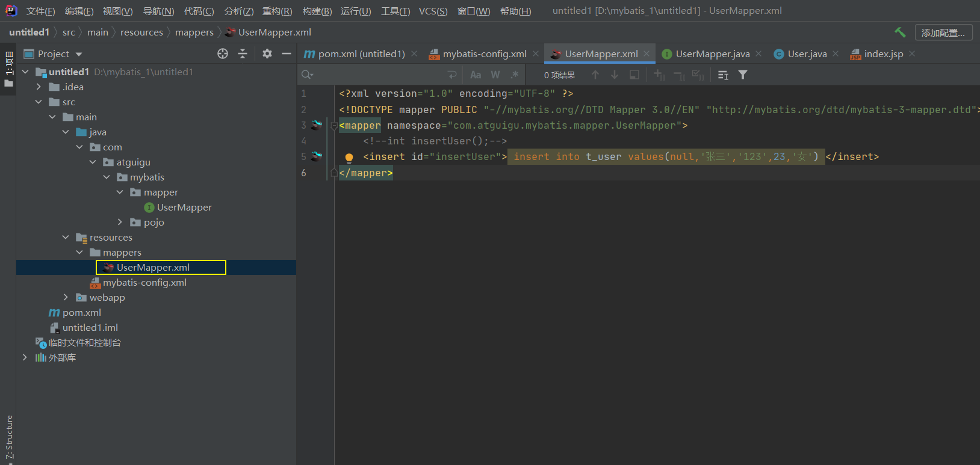Click 添加配置 button
Viewport: 980px width, 465px height.
coord(943,32)
